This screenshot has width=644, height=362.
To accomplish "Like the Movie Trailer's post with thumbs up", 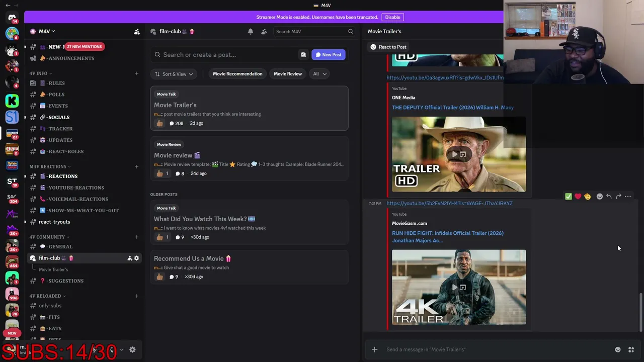I will click(x=159, y=123).
